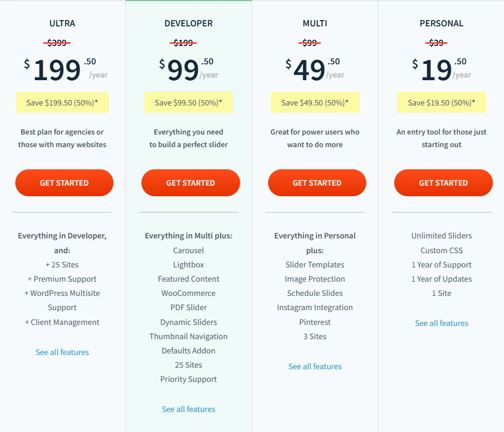Click the ULTRA plan heading
This screenshot has width=504, height=432.
click(62, 24)
